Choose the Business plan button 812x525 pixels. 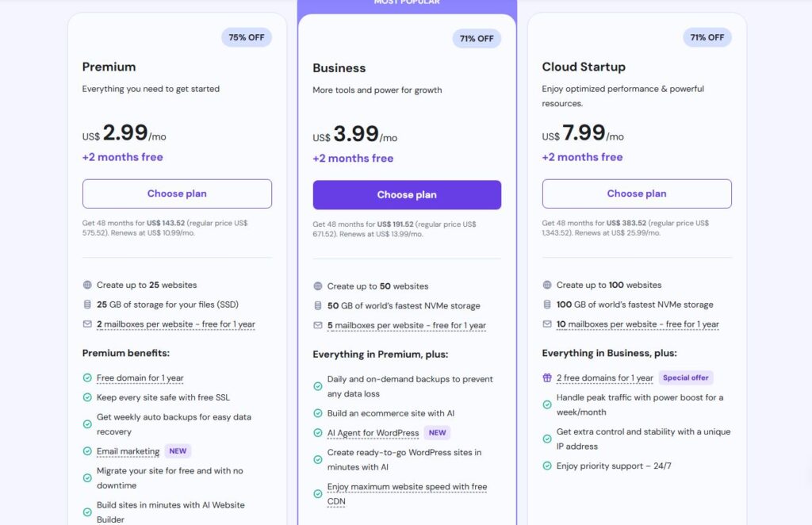click(x=407, y=195)
